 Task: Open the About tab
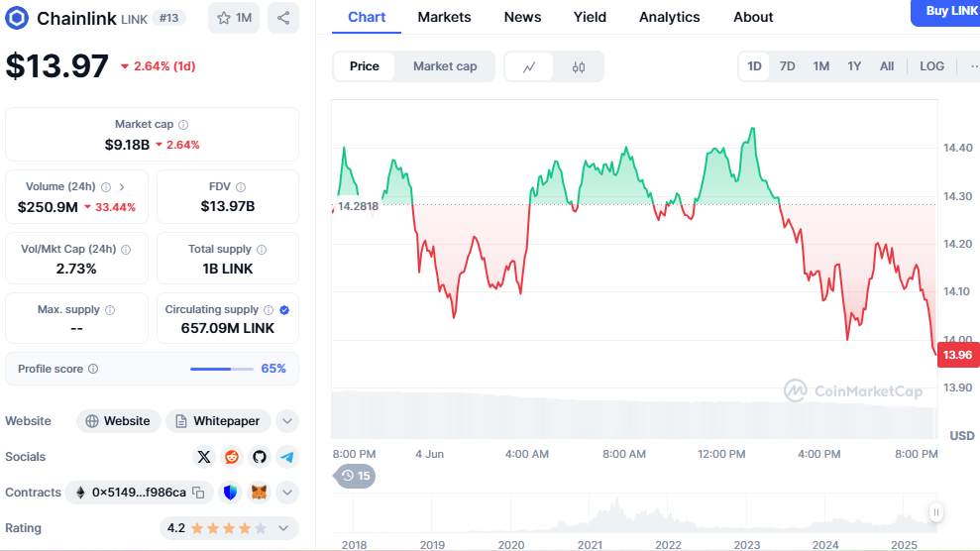[753, 18]
